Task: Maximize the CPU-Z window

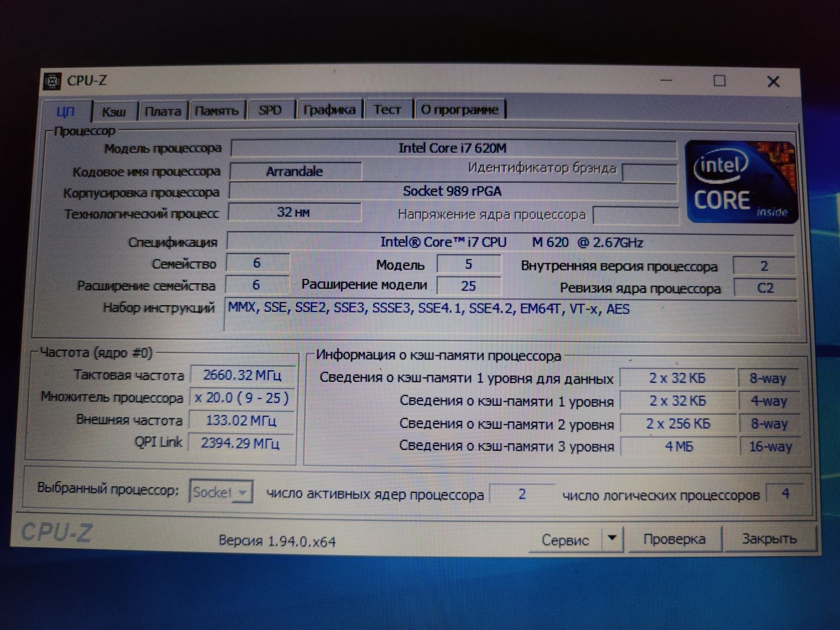Action: [720, 81]
